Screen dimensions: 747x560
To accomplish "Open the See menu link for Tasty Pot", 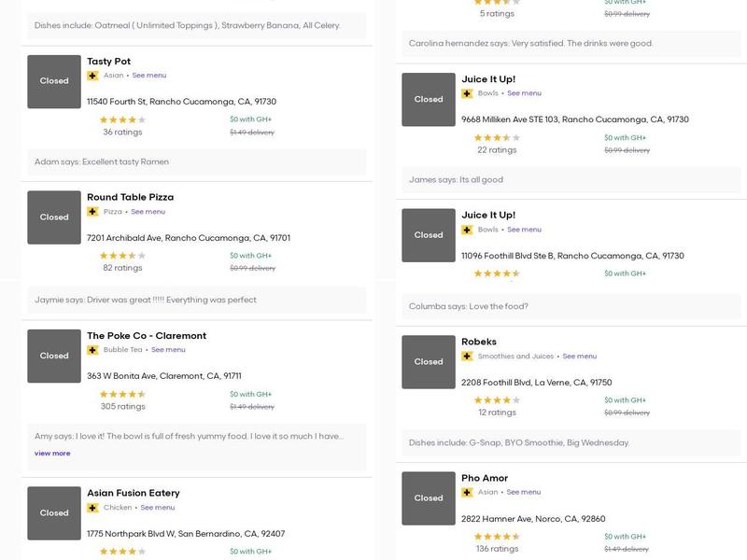I will coord(149,76).
